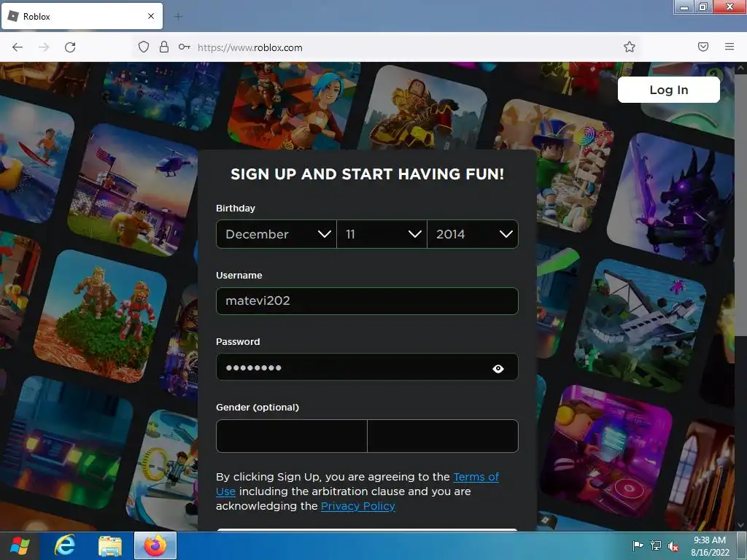Save page to Pocket icon

[703, 47]
